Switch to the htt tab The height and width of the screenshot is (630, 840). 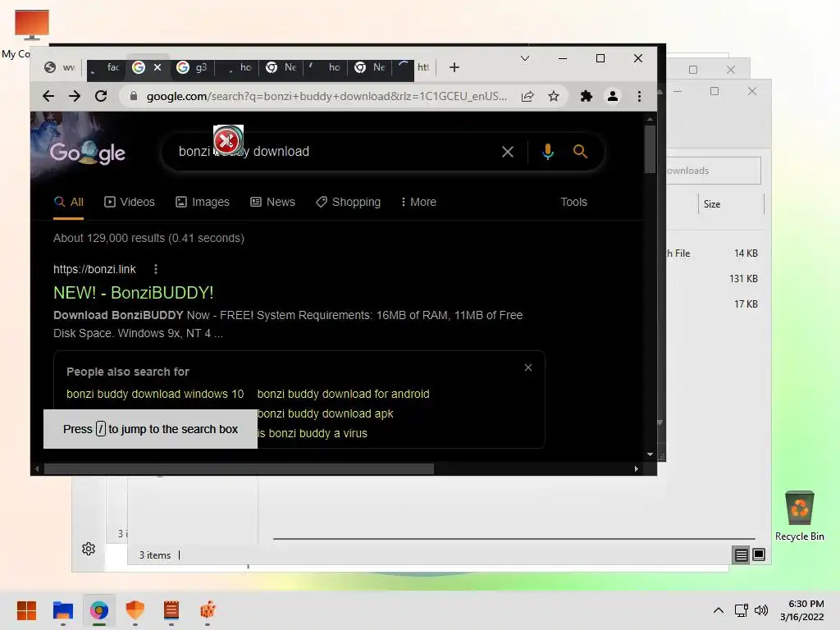tap(423, 67)
